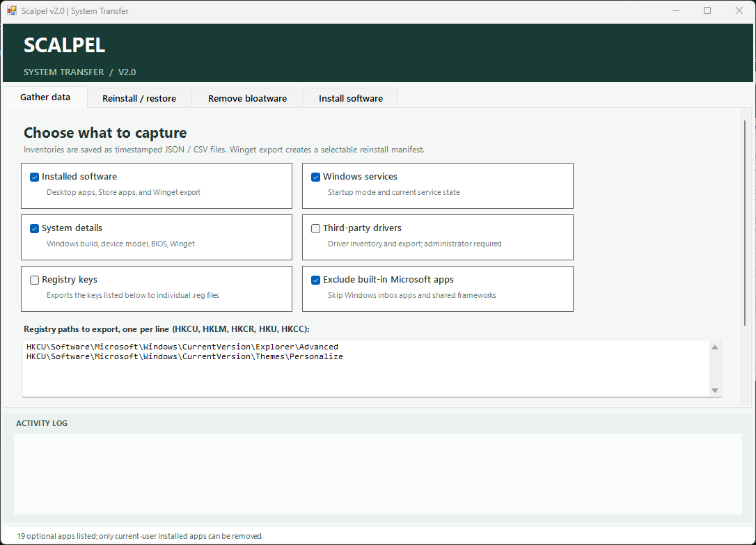Click the Scalpel app icon in title bar
The height and width of the screenshot is (545, 756).
tap(12, 10)
